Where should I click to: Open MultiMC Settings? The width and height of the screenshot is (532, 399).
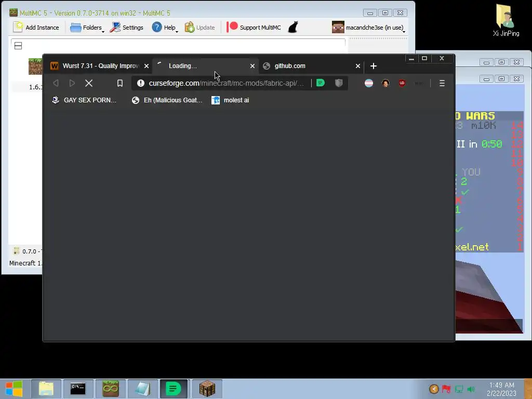point(127,28)
